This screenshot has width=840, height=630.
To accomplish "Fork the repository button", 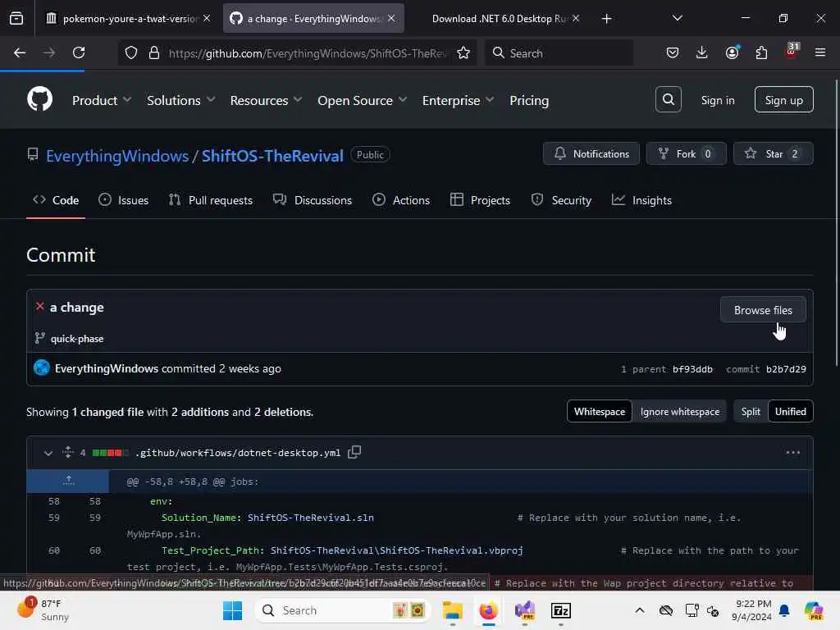I will tap(687, 153).
